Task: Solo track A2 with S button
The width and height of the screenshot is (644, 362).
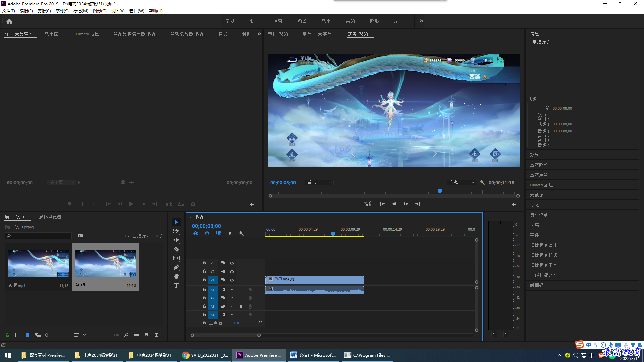Action: tap(241, 298)
